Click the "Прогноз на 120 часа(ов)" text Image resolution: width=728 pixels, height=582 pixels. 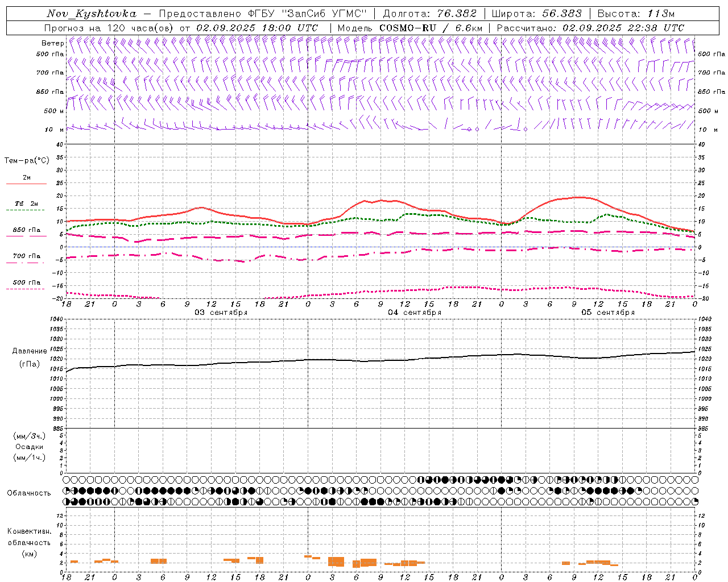click(110, 28)
